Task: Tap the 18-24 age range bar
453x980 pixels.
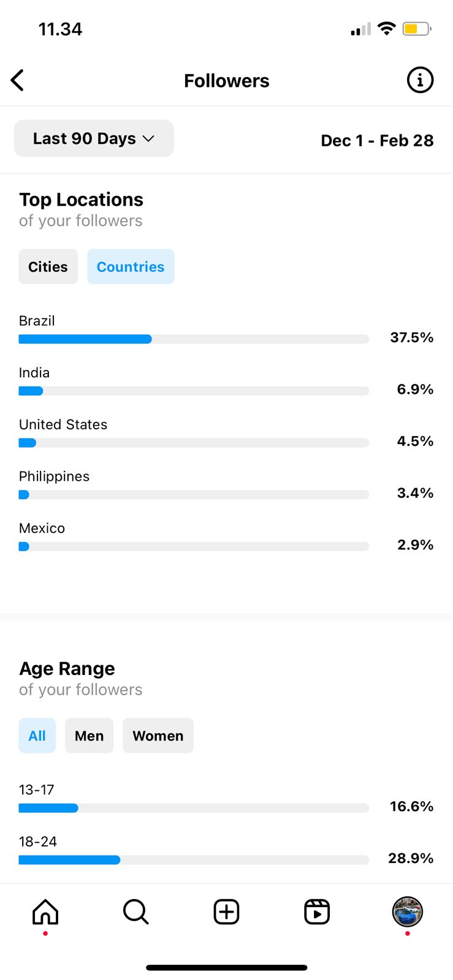Action: point(194,860)
